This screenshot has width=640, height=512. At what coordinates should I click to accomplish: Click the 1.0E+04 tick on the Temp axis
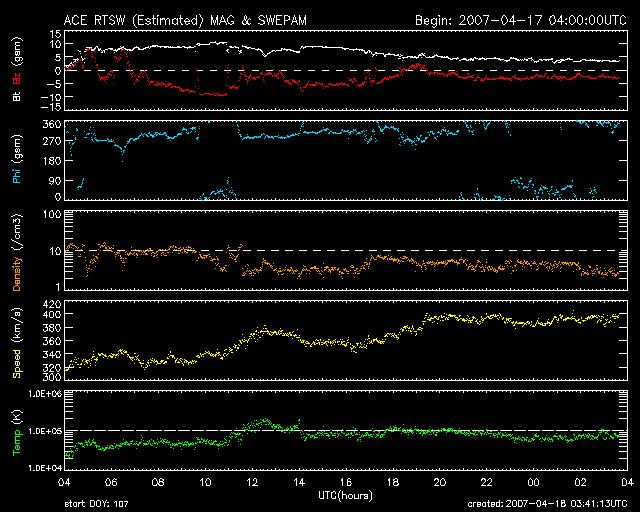(x=45, y=468)
